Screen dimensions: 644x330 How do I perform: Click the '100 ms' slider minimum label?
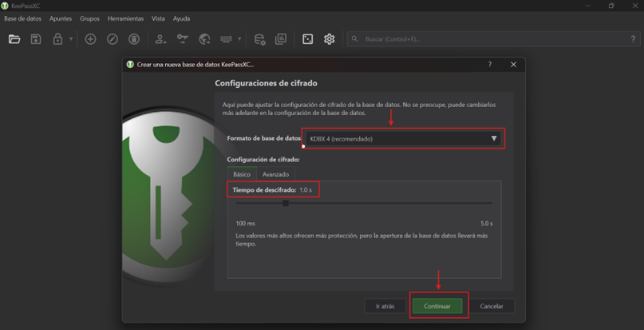click(246, 224)
